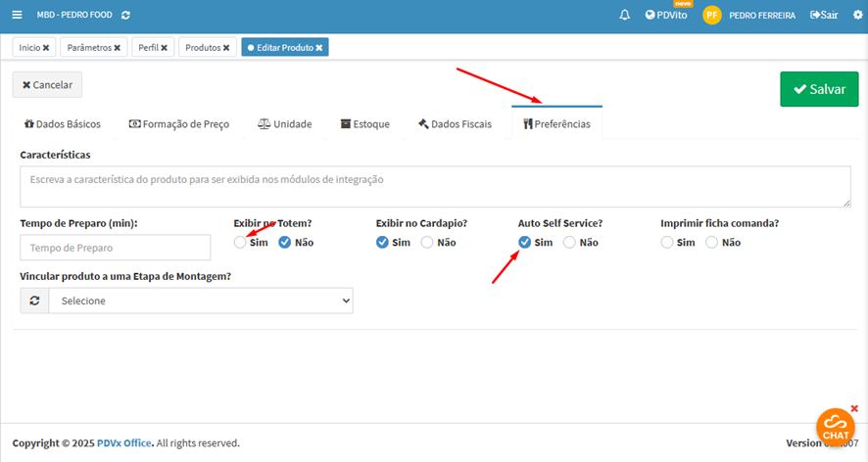868x462 pixels.
Task: Close the Produtos breadcrumb tab
Action: coord(226,47)
